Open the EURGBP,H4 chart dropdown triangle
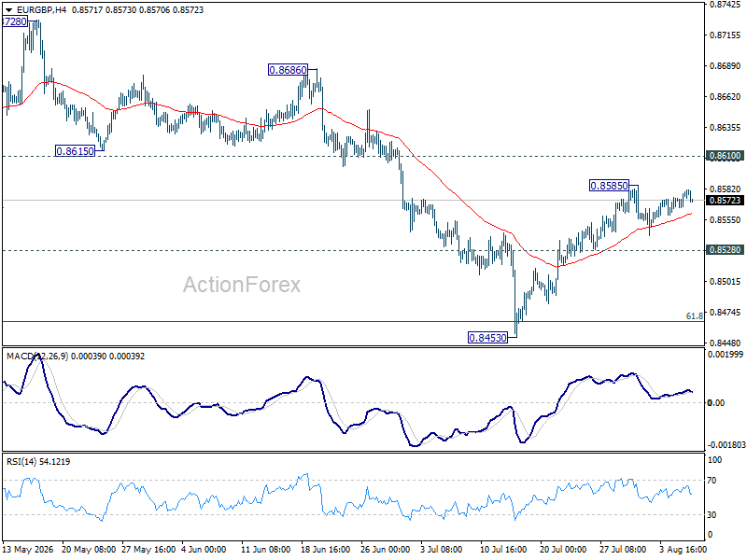Image resolution: width=747 pixels, height=560 pixels. coord(8,10)
